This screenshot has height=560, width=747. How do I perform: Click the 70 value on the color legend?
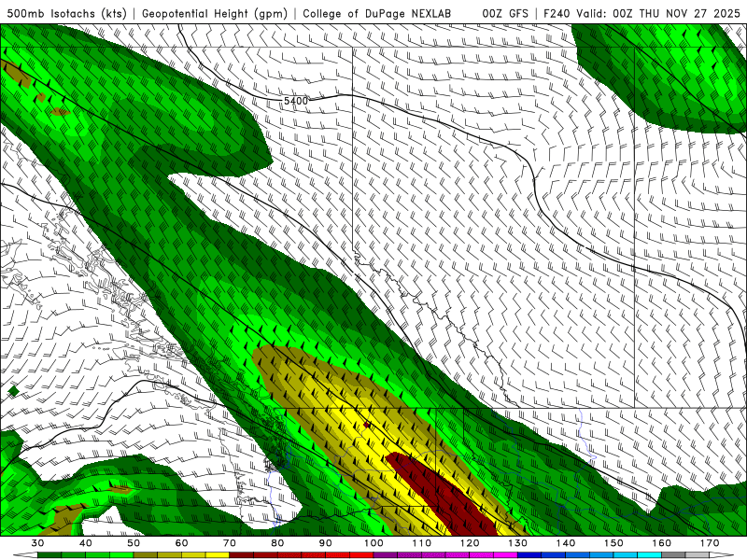pyautogui.click(x=230, y=543)
